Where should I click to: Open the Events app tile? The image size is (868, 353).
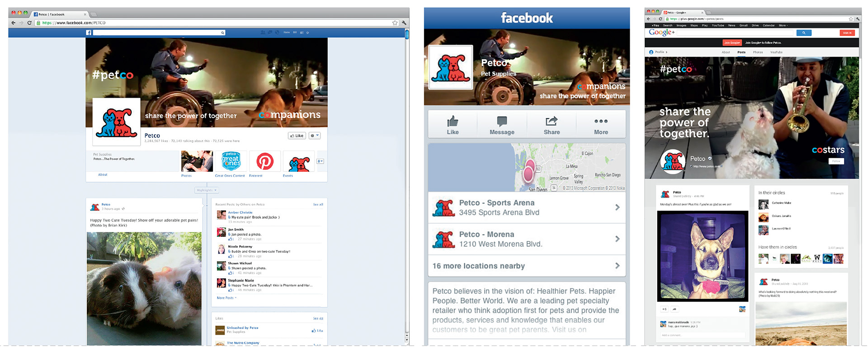tap(299, 161)
